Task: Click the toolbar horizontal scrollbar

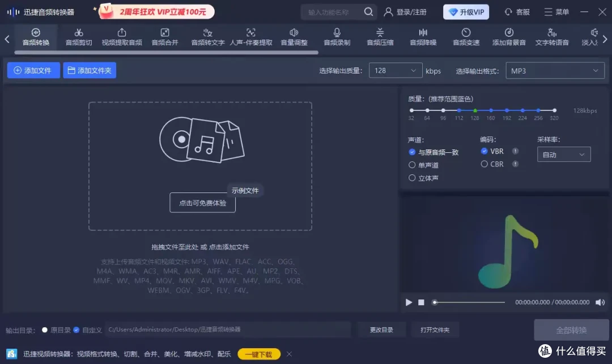Action: click(x=166, y=52)
